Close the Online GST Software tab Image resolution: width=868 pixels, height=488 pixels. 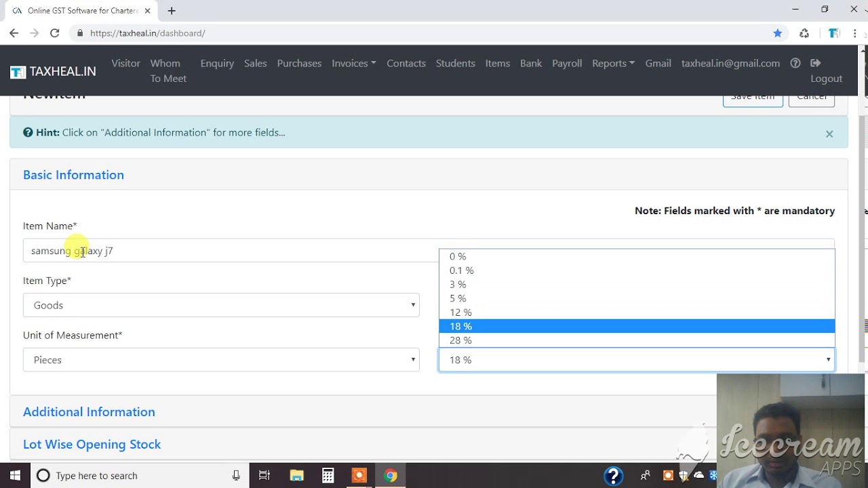(x=147, y=11)
